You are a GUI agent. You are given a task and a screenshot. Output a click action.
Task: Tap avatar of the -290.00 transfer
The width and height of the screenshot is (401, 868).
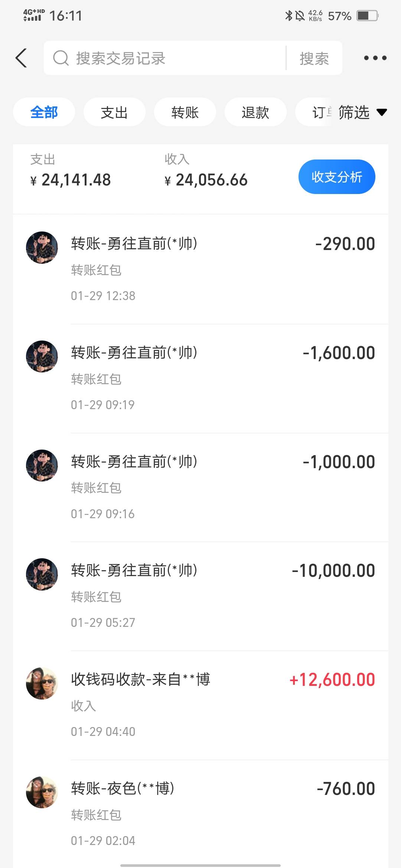pos(42,247)
